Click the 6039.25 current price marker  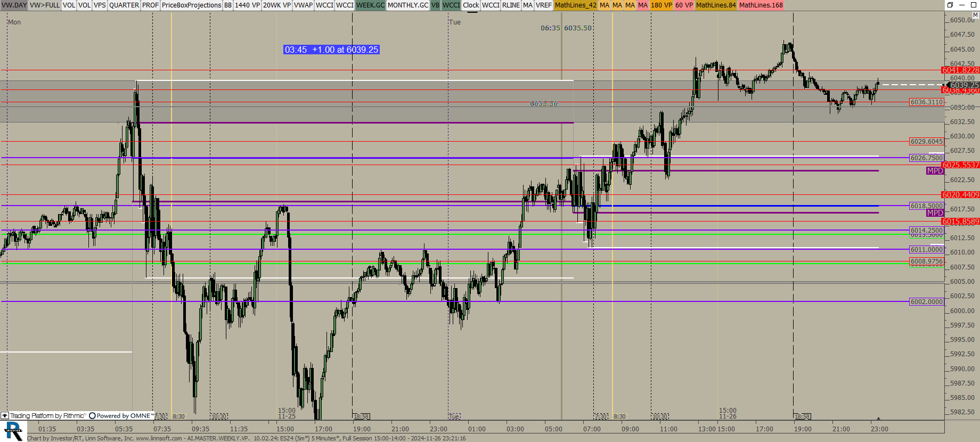[963, 85]
